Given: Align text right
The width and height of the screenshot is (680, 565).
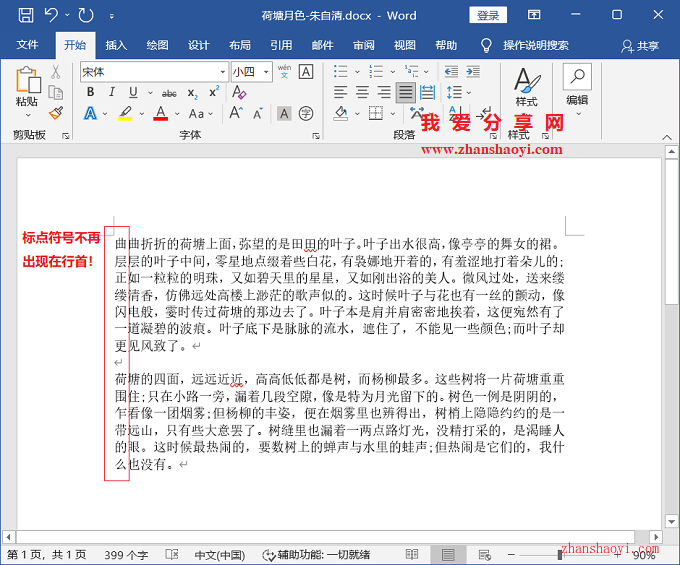Looking at the screenshot, I should (384, 92).
